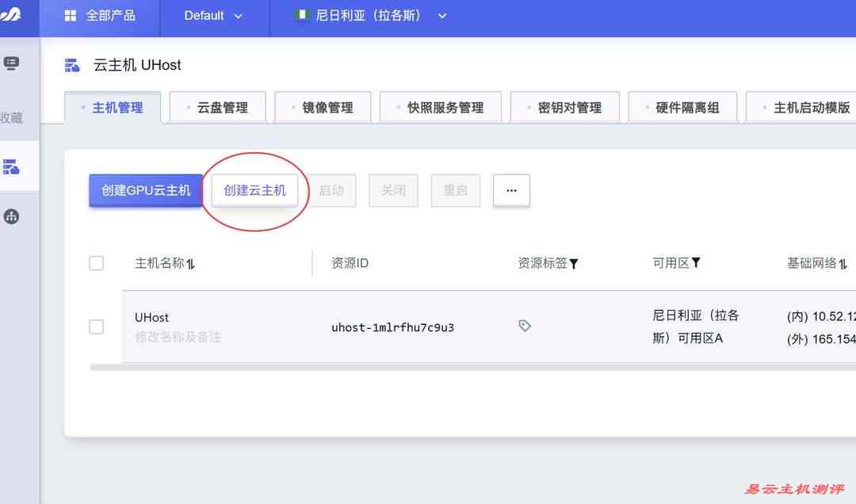Filter by 资源标签 funnel icon
The width and height of the screenshot is (856, 504).
click(574, 263)
